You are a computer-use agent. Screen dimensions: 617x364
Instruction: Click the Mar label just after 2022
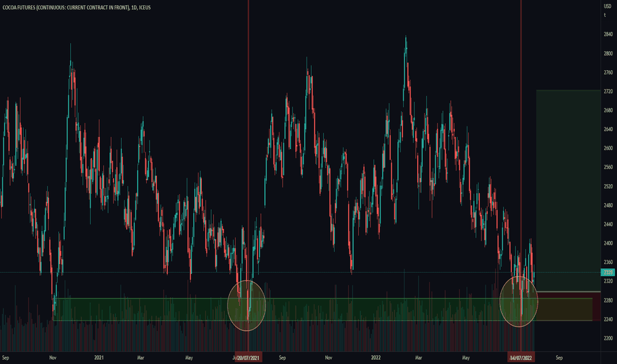[418, 357]
